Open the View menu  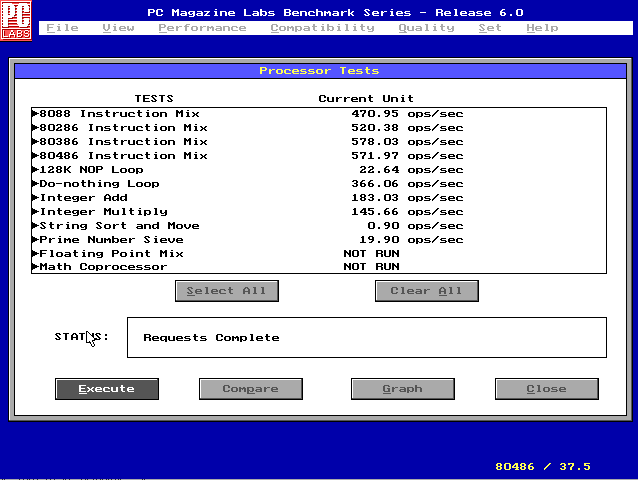coord(118,28)
